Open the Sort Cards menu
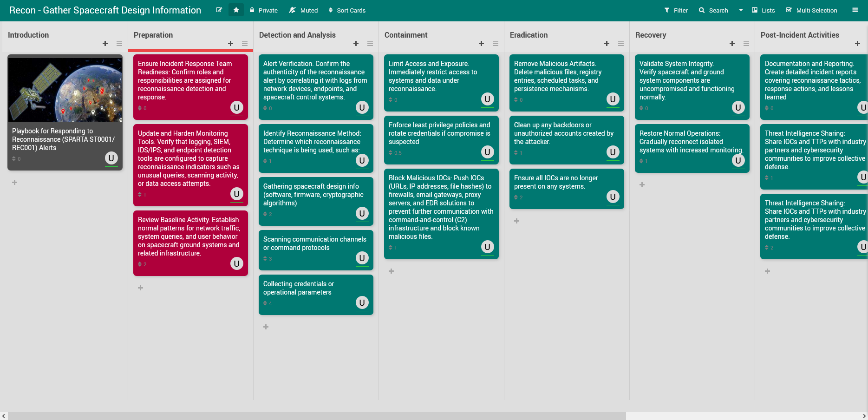Screen dimensions: 868x420 pyautogui.click(x=347, y=10)
